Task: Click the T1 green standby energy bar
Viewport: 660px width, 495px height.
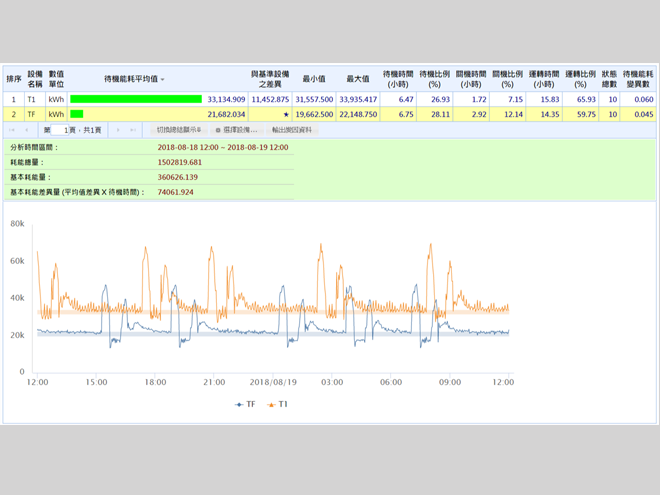Action: click(136, 99)
